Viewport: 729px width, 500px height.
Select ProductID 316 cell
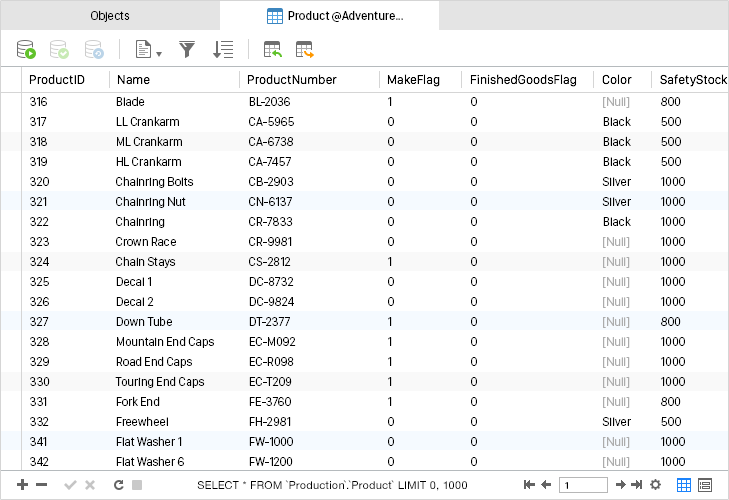[x=39, y=102]
